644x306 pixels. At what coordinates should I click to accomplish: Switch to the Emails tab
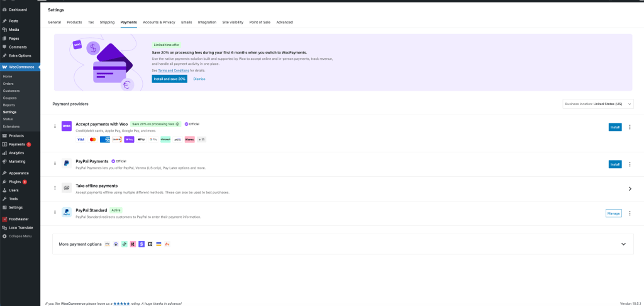(186, 22)
